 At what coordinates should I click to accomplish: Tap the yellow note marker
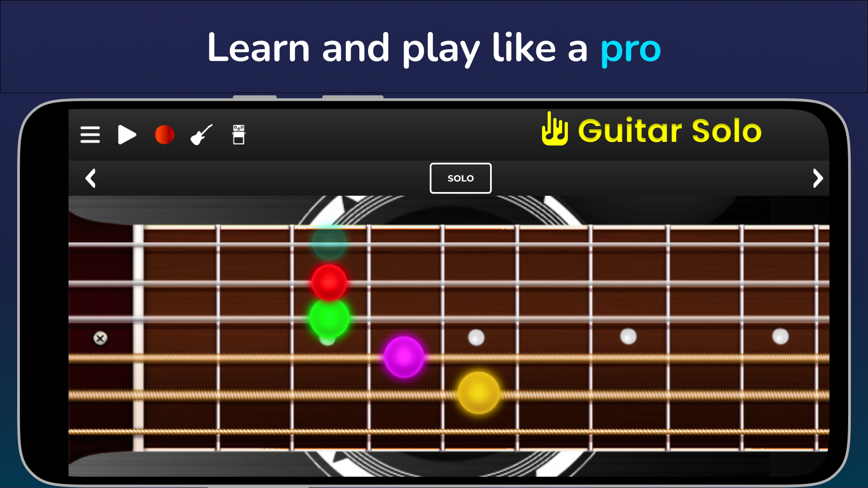[x=479, y=393]
